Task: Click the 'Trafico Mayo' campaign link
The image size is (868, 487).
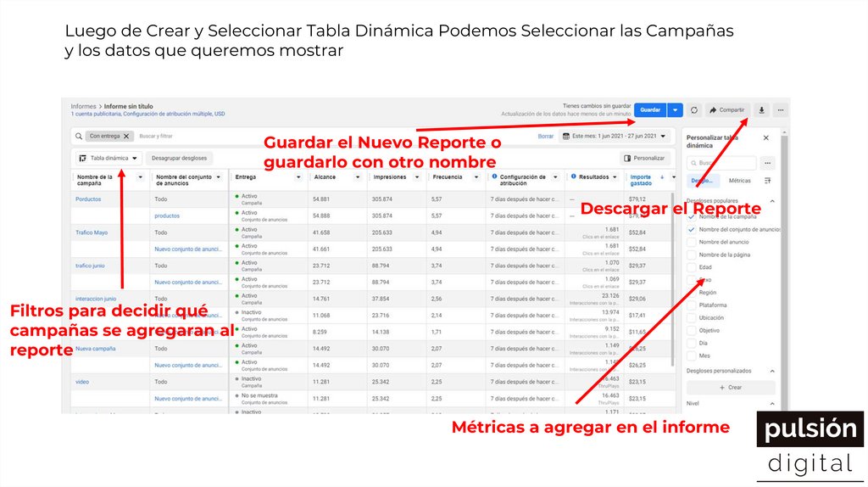Action: pyautogui.click(x=92, y=232)
